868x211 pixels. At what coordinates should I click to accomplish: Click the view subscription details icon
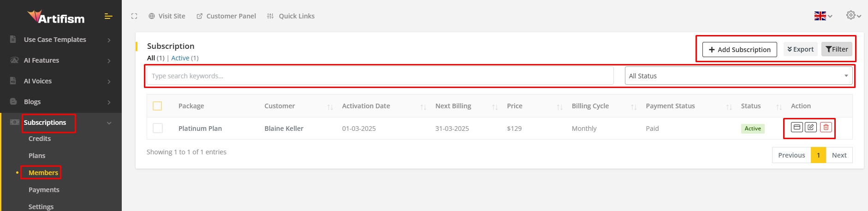[x=797, y=127]
